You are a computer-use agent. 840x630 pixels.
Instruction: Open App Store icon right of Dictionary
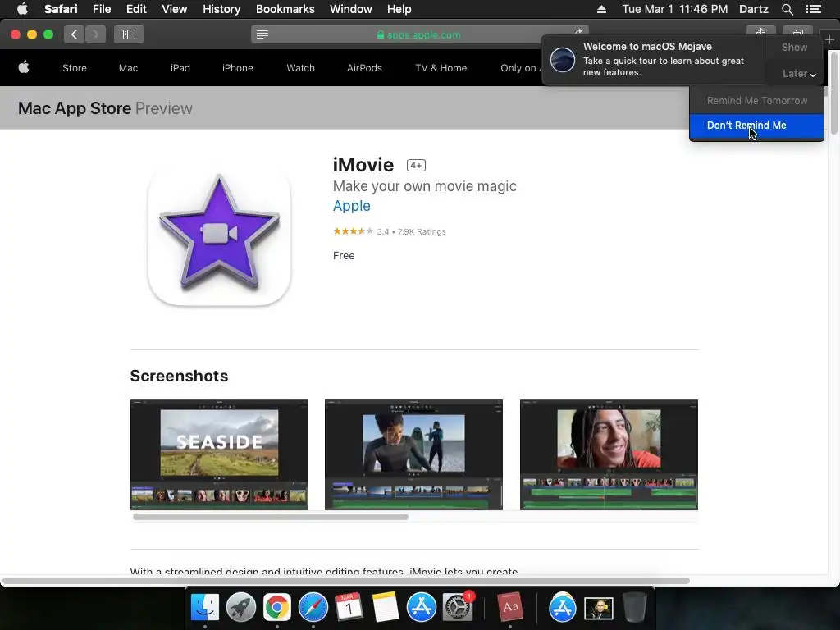point(563,607)
